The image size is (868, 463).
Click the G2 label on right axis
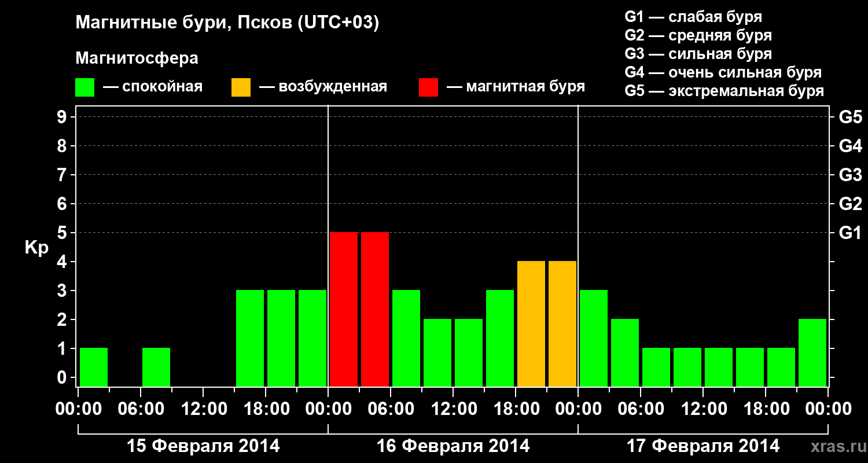[850, 204]
